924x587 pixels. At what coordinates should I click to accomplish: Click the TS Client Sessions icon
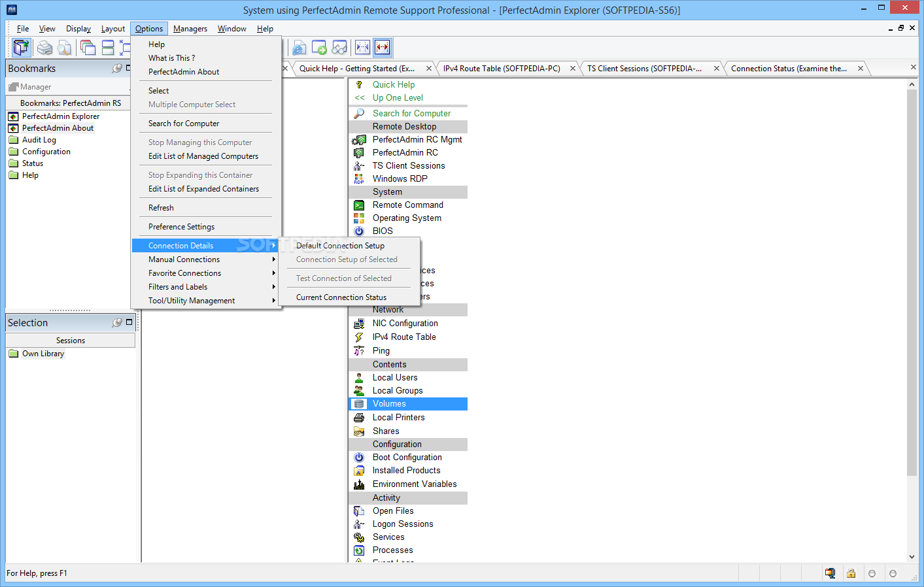359,166
